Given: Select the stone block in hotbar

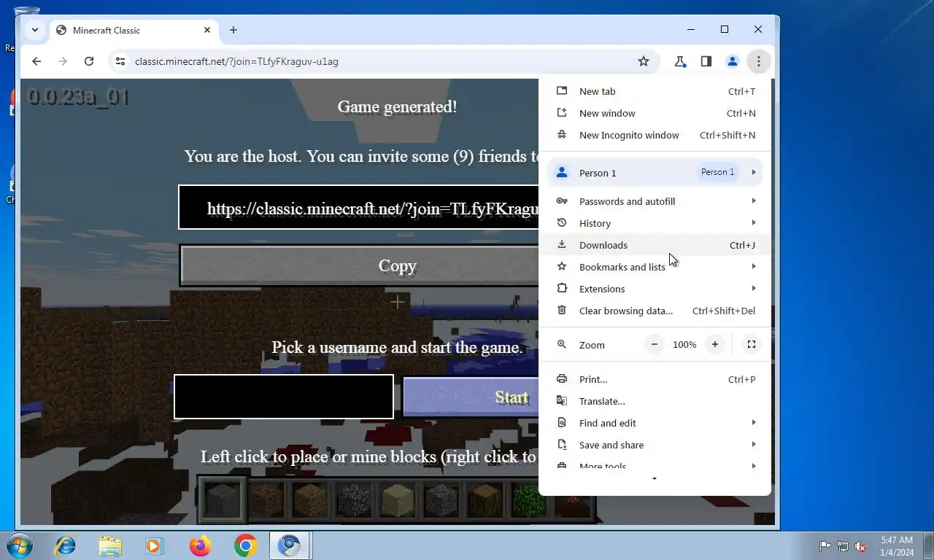Looking at the screenshot, I should pyautogui.click(x=222, y=500).
